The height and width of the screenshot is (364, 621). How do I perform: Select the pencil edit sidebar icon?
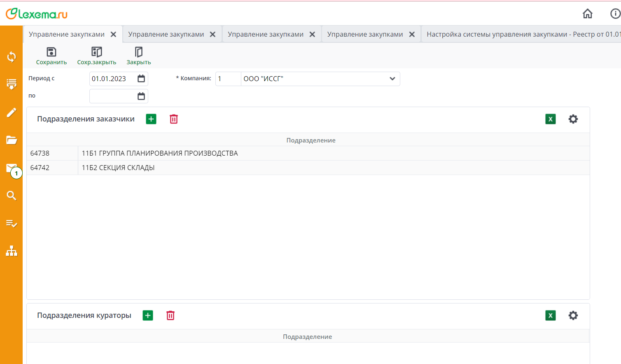coord(12,112)
